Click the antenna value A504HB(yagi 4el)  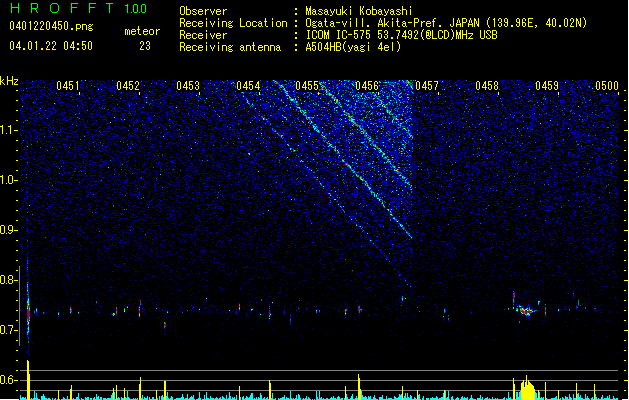click(353, 47)
